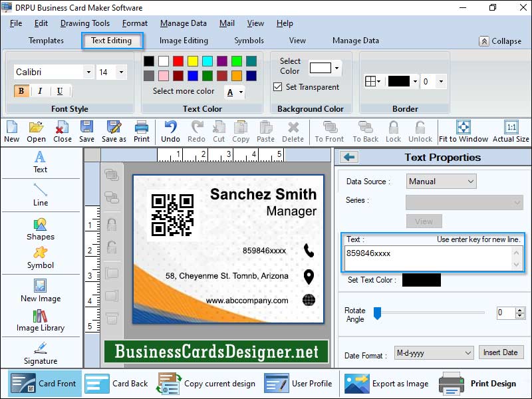
Task: Open the User Profile button
Action: 299,384
